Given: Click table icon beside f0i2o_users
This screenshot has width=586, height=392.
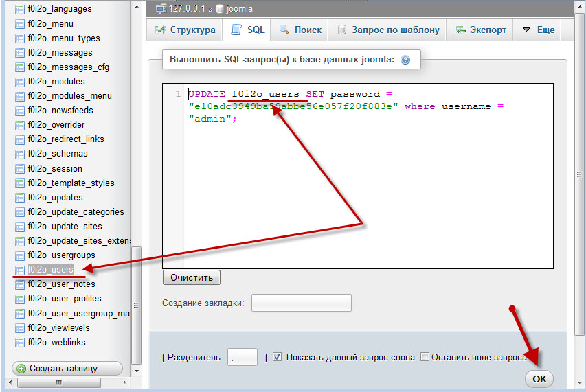Looking at the screenshot, I should 20,270.
